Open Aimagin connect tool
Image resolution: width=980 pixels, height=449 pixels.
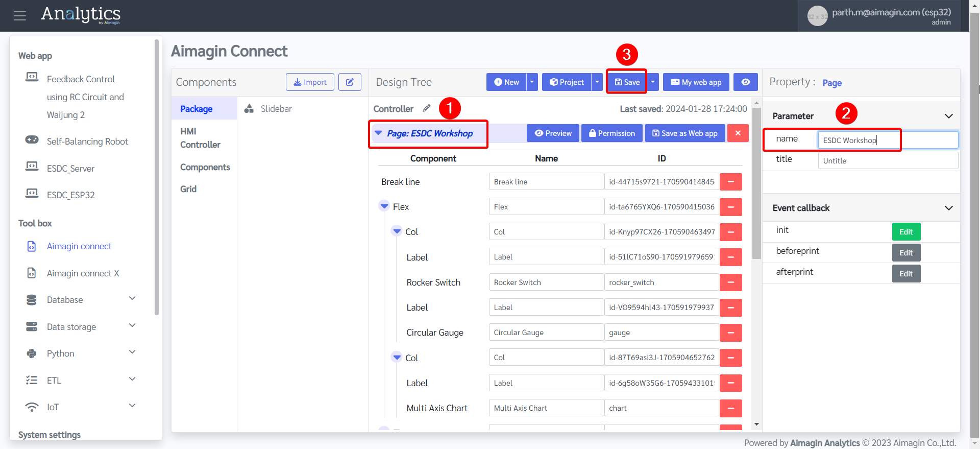click(x=79, y=246)
